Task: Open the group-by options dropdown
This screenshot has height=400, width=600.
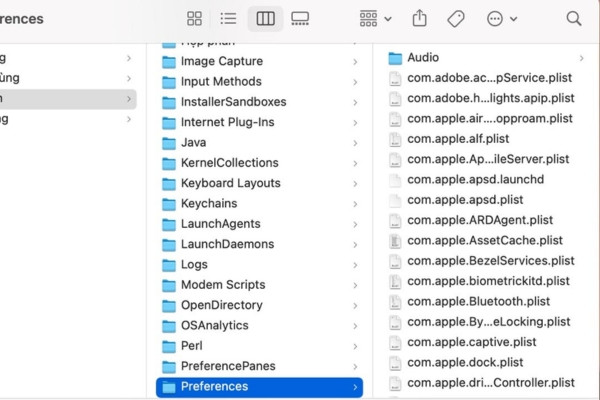Action: tap(375, 18)
